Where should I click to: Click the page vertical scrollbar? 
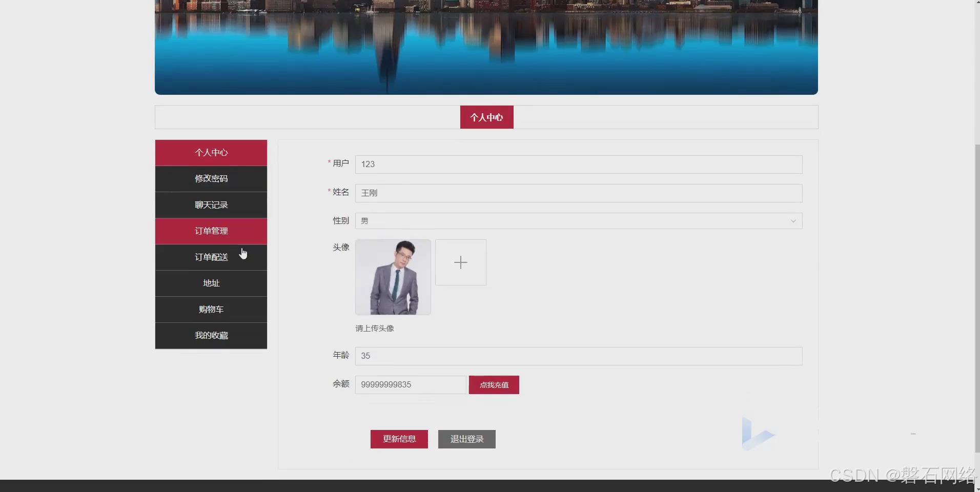977,297
